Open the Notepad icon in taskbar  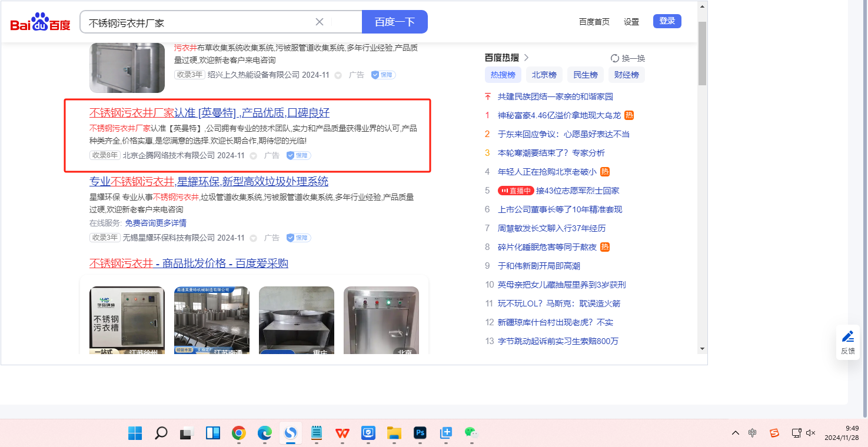click(x=316, y=433)
